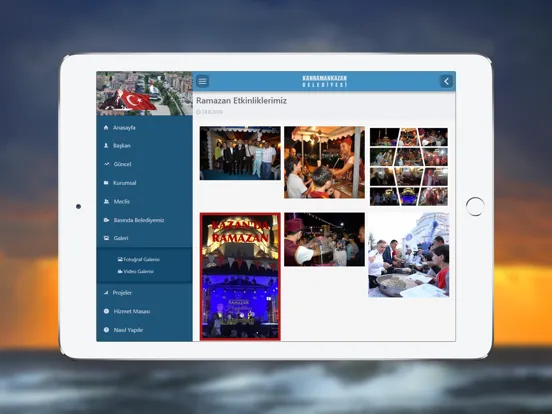Click the Turkish flag banner image
The width and height of the screenshot is (552, 414).
pyautogui.click(x=144, y=94)
